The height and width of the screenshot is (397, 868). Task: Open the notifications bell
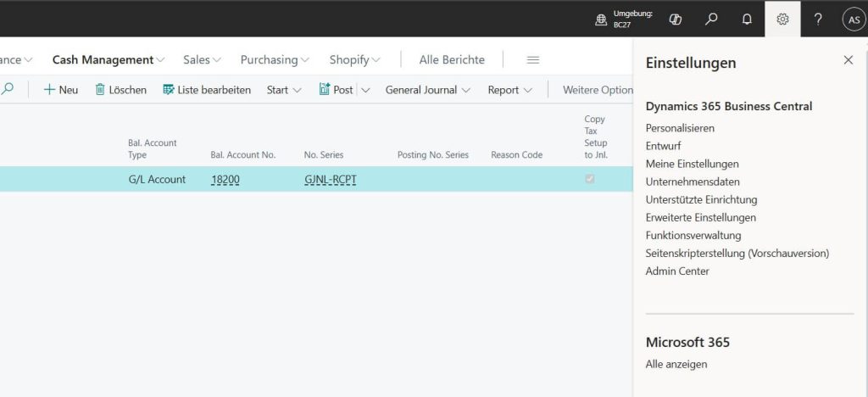tap(747, 19)
